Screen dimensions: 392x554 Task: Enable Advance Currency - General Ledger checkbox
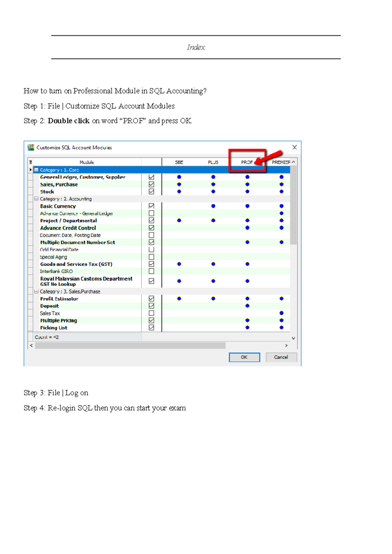point(151,213)
